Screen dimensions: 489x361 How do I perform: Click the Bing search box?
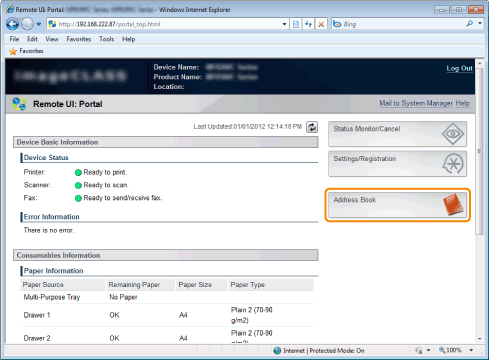[x=398, y=24]
